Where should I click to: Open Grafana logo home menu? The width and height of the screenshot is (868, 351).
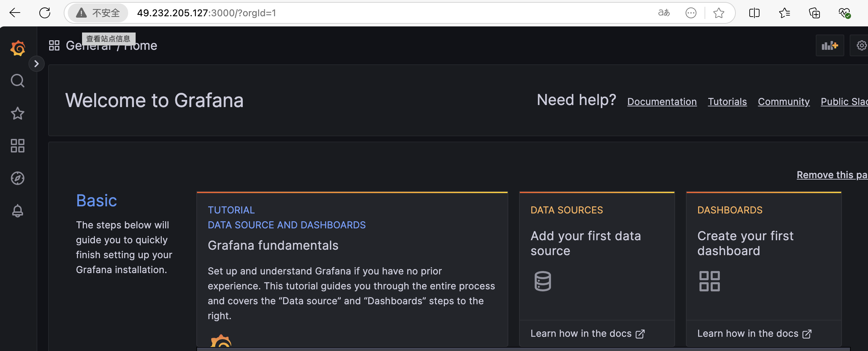[18, 48]
